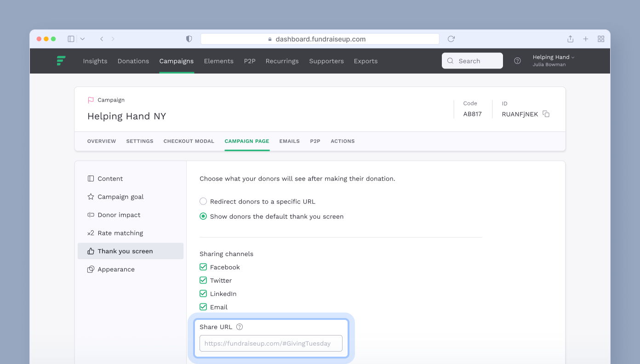This screenshot has width=640, height=364.
Task: Click the Safari address bar
Action: (x=320, y=39)
